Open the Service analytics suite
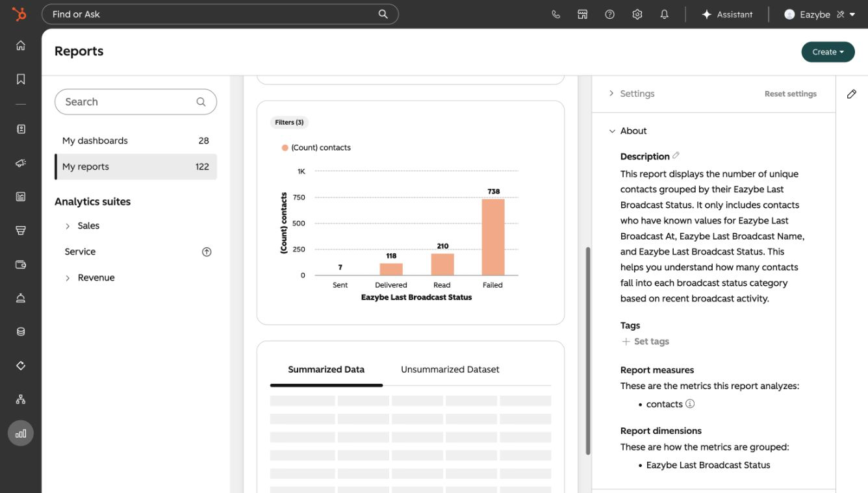868x493 pixels. pyautogui.click(x=80, y=251)
